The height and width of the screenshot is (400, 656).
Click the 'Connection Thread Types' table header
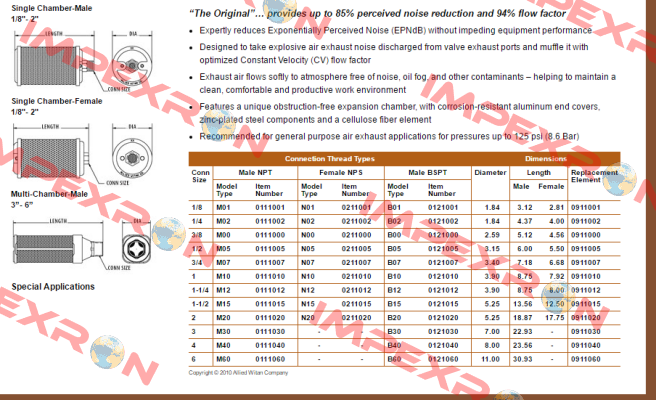click(330, 159)
